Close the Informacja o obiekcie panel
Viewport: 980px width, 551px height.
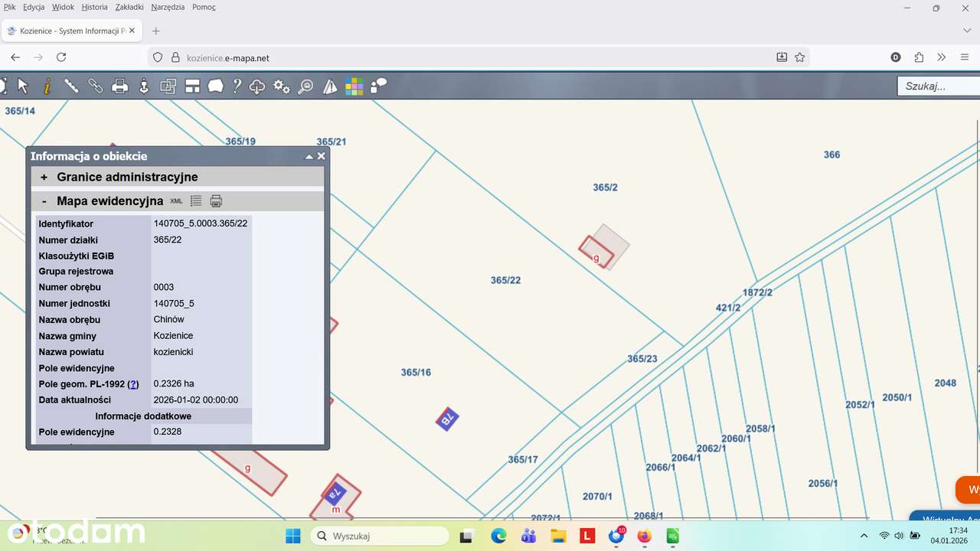[322, 156]
